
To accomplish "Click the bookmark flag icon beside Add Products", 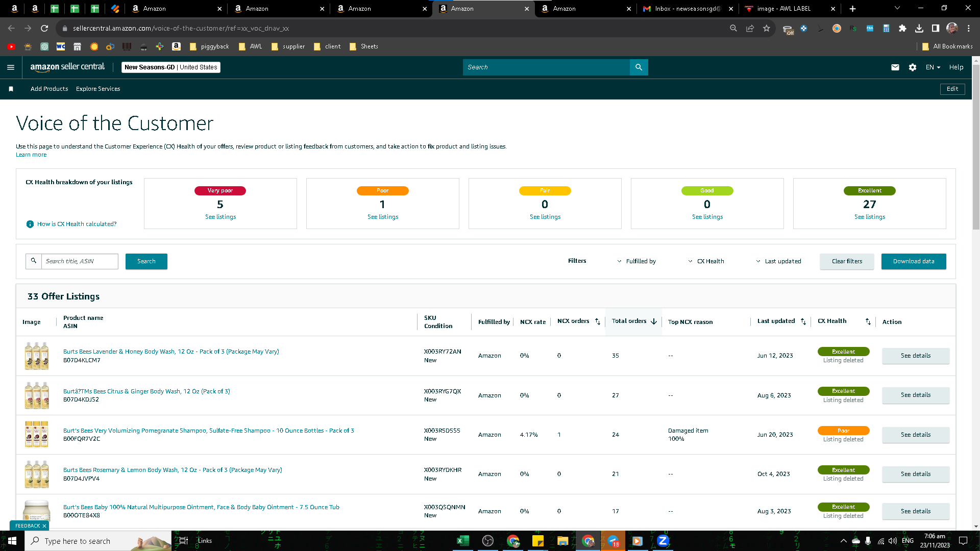I will (11, 89).
